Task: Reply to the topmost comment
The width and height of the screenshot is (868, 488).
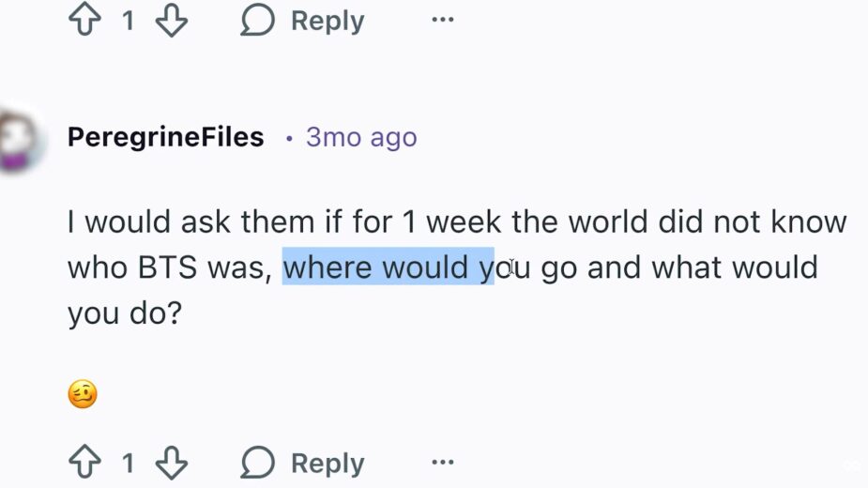Action: tap(302, 22)
